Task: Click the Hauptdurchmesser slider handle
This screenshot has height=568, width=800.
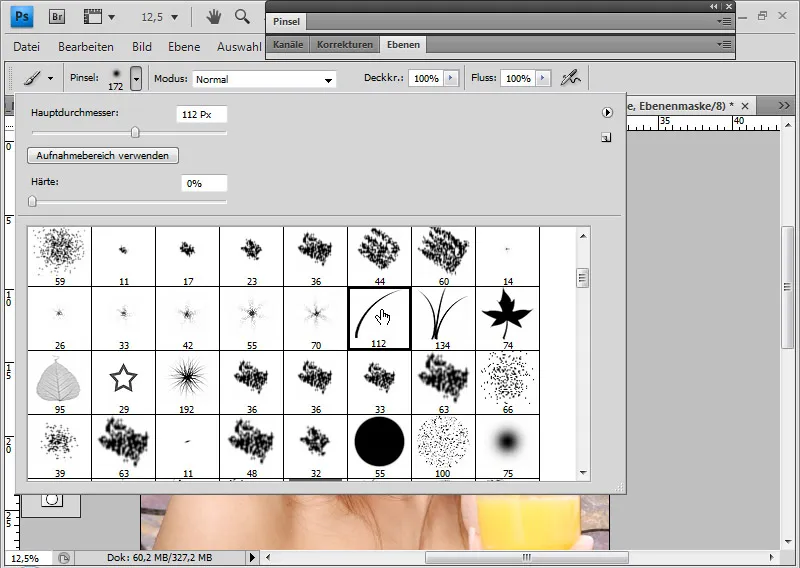Action: pos(135,133)
